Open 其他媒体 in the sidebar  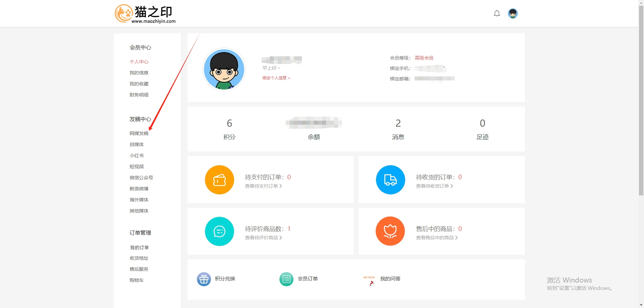(x=139, y=211)
